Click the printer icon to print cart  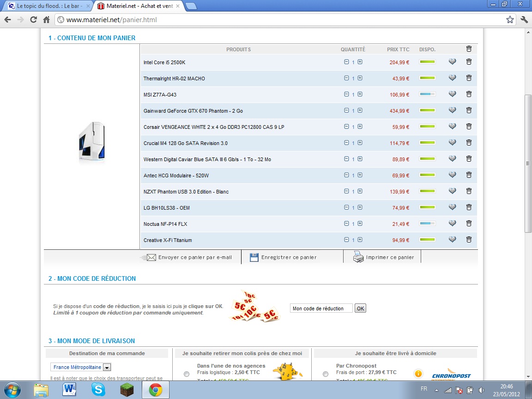(x=358, y=257)
